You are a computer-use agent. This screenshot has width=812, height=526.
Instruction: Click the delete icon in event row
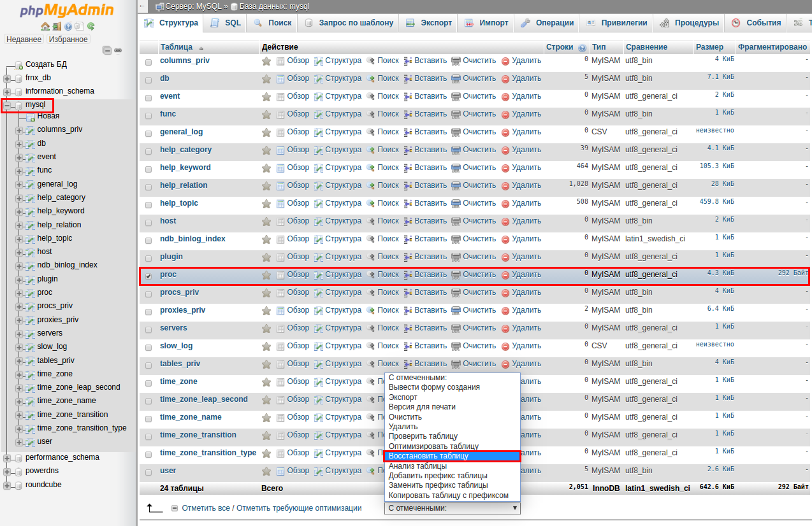[505, 97]
